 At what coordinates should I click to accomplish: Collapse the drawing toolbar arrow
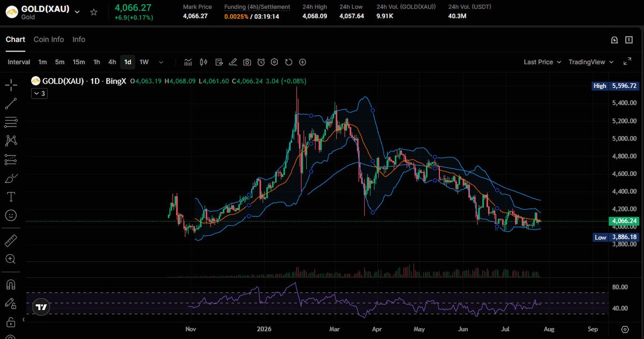(x=24, y=320)
